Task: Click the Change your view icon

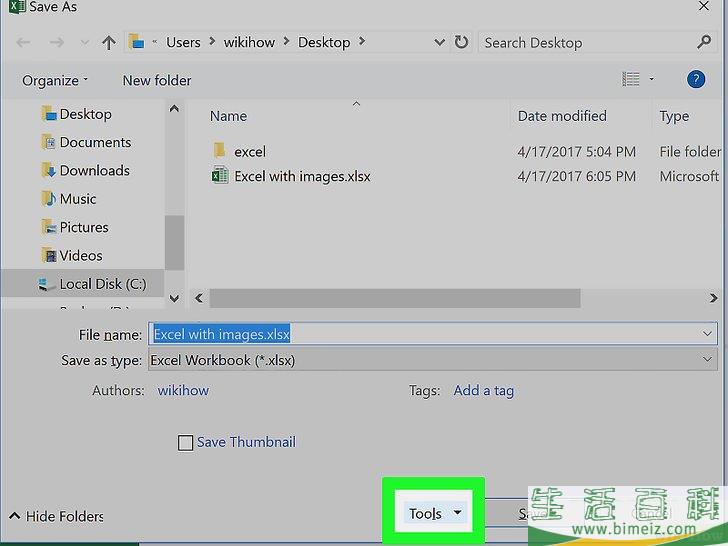Action: point(630,80)
